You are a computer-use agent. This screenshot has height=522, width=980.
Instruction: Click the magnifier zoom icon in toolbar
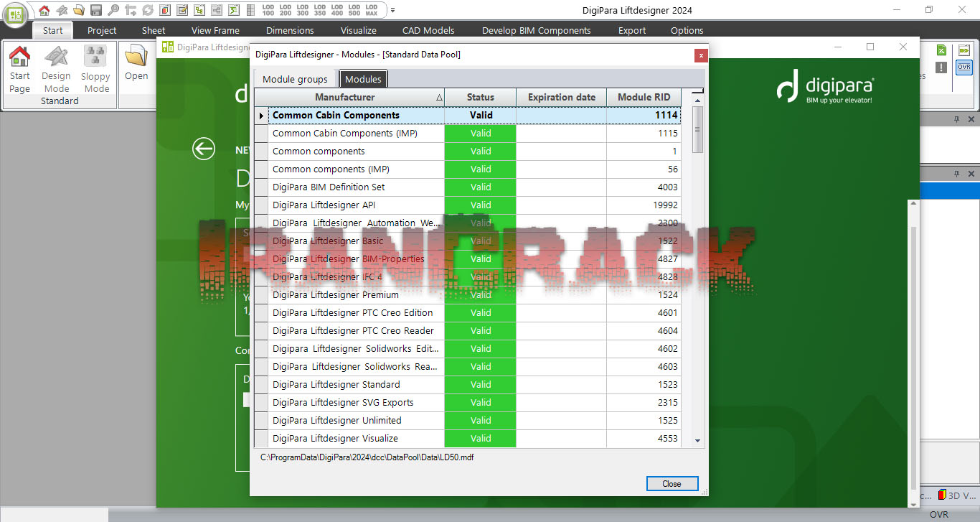[113, 10]
